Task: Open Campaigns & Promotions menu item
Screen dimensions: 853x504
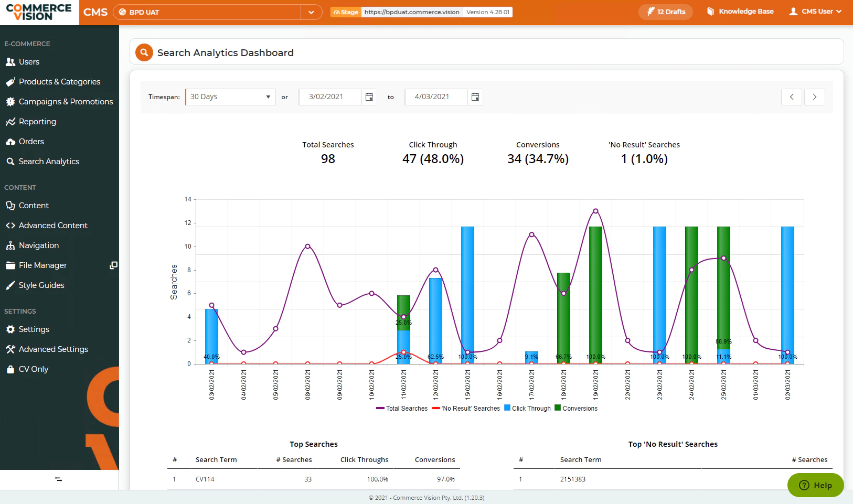Action: click(x=59, y=102)
